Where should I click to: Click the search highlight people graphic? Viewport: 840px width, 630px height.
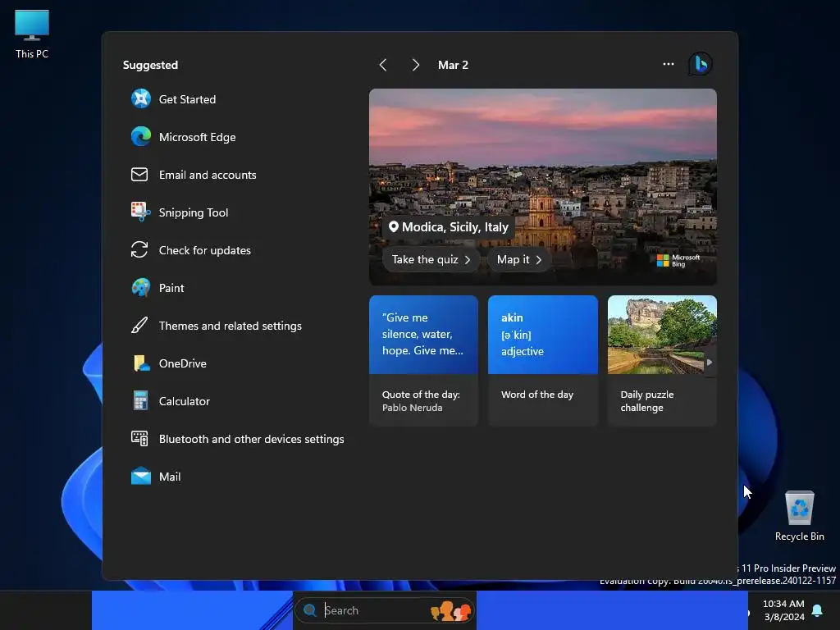451,610
